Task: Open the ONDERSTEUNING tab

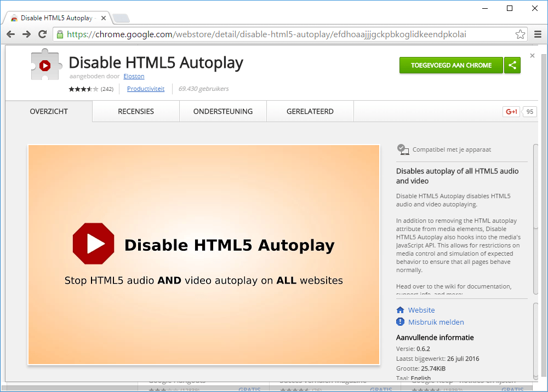Action: tap(223, 111)
